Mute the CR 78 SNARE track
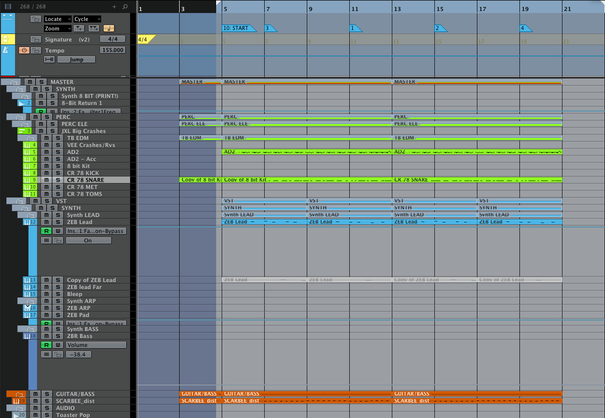This screenshot has width=605, height=418. point(46,180)
